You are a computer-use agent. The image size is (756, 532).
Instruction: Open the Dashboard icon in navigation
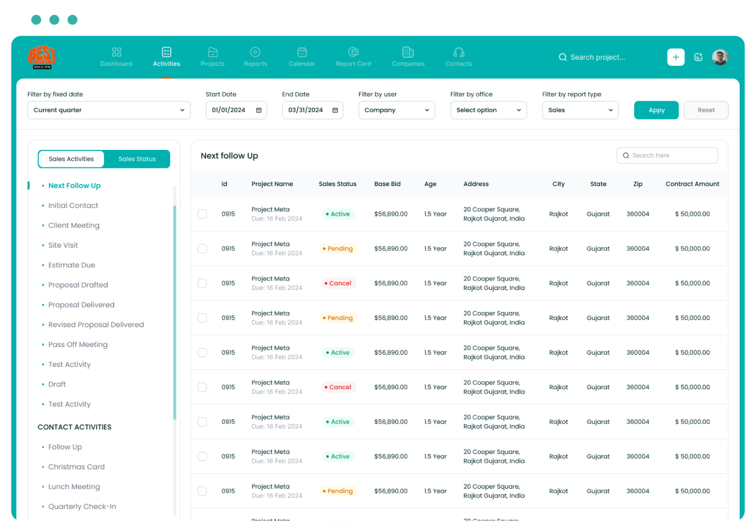[x=116, y=52]
